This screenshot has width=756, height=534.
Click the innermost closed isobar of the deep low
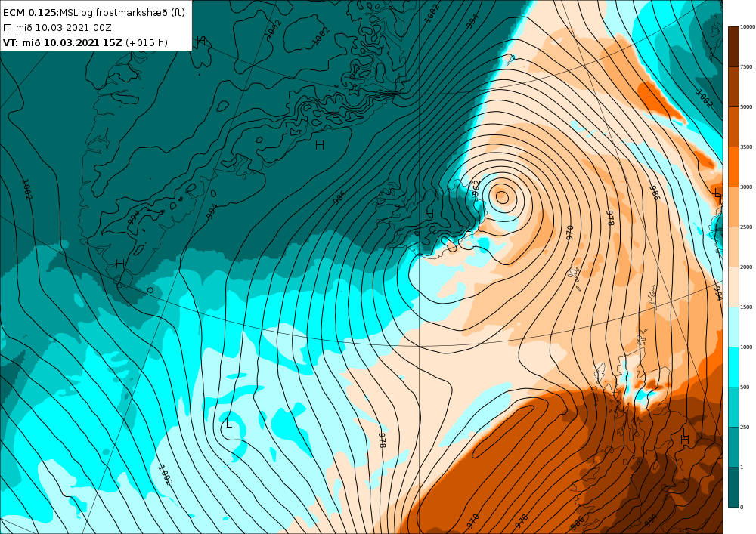pyautogui.click(x=502, y=196)
